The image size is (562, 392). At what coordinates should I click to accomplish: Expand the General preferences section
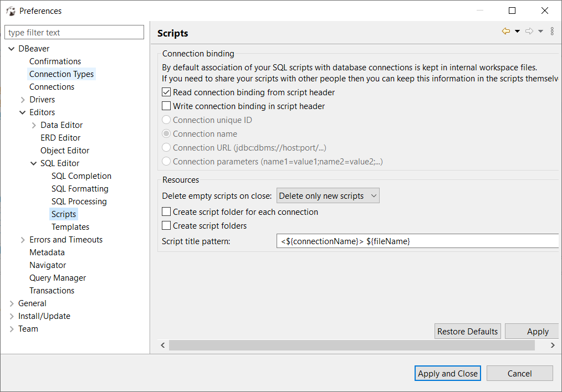pyautogui.click(x=11, y=303)
